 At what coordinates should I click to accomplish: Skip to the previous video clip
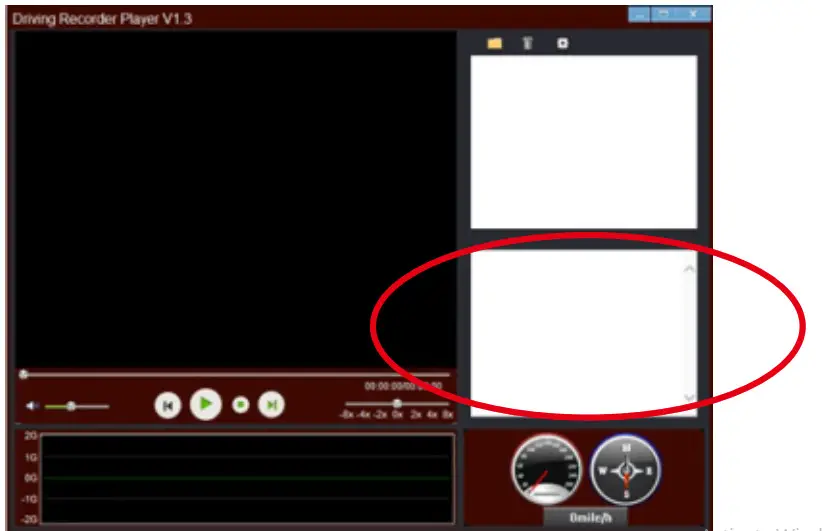pyautogui.click(x=167, y=405)
